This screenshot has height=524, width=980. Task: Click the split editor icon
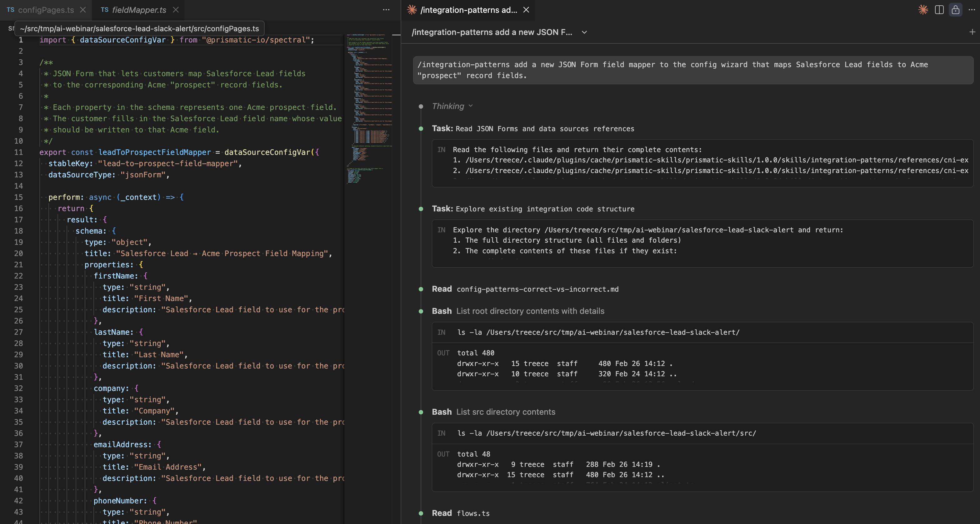(x=939, y=10)
